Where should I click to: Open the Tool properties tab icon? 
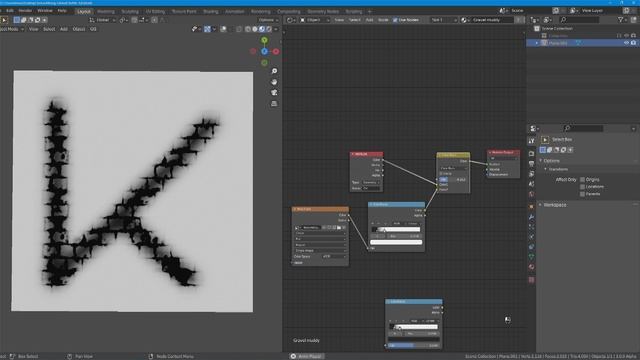[x=531, y=141]
